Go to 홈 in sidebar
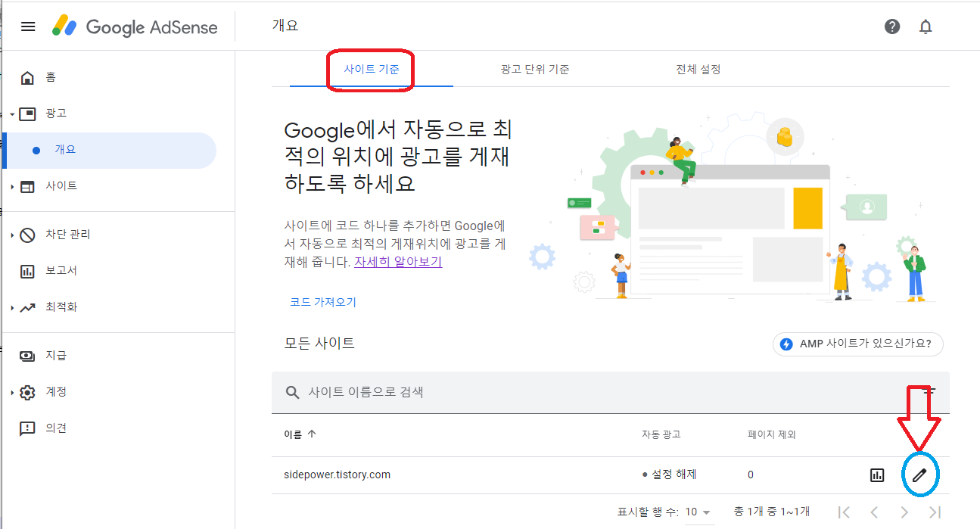This screenshot has height=529, width=980. point(50,77)
